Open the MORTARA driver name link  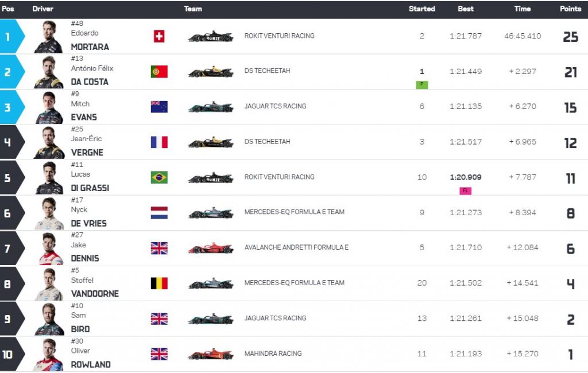coord(90,47)
